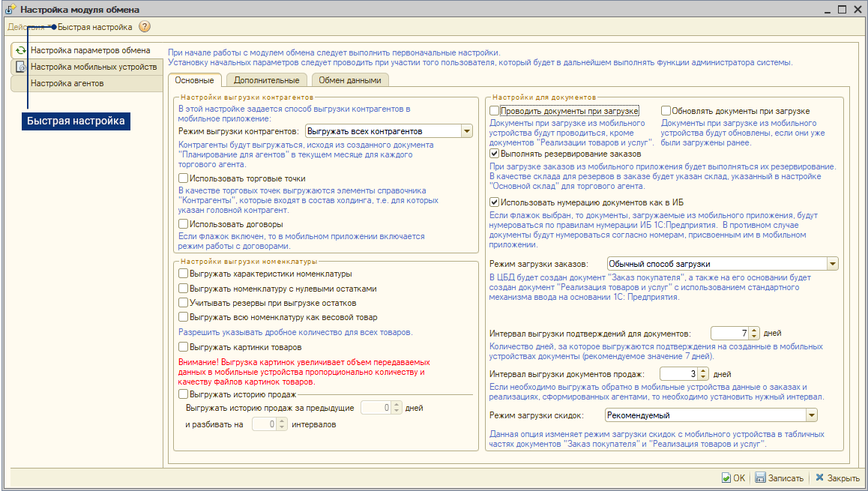Click the confirmation interval field showing 7

pos(730,334)
